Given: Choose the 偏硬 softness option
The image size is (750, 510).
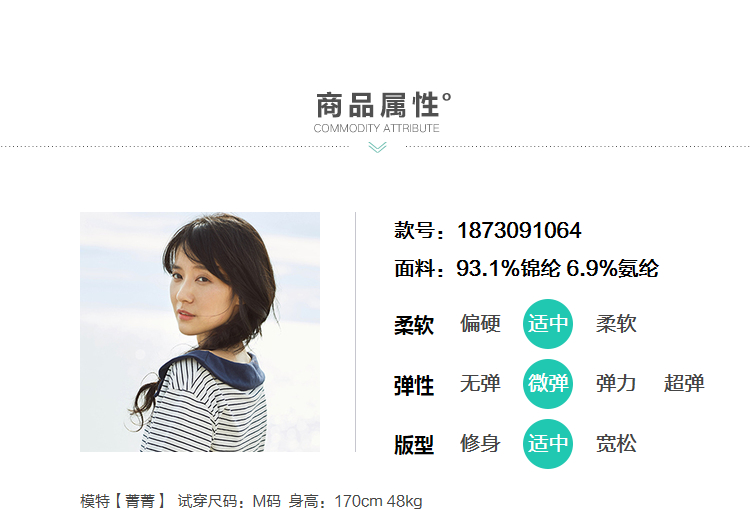Looking at the screenshot, I should [480, 324].
